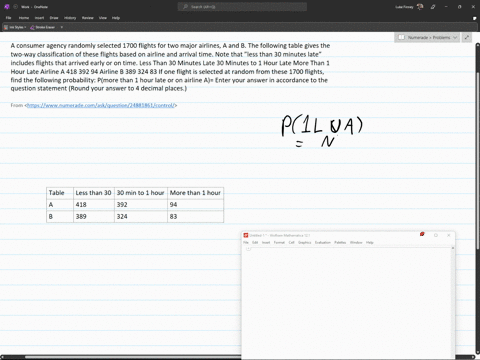Image resolution: width=480 pixels, height=360 pixels.
Task: Open the Mathematica Graphics menu
Action: coord(304,243)
